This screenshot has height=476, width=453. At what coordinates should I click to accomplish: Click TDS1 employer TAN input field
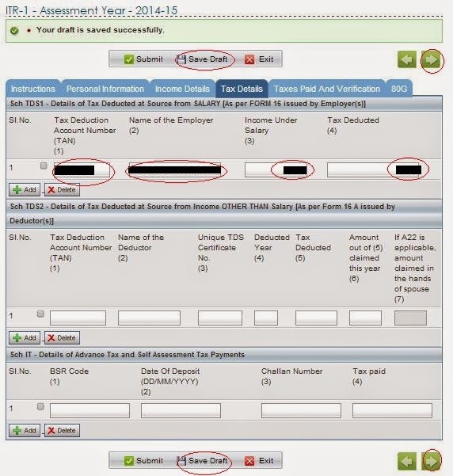coord(82,169)
